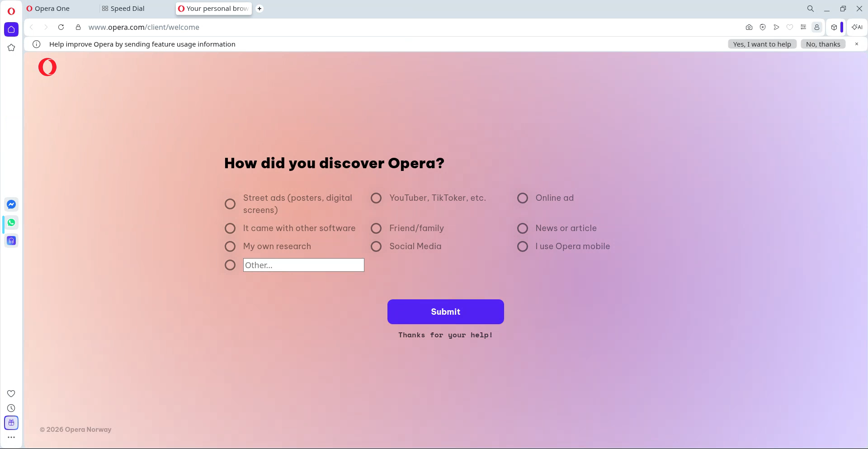Open the AI assistant button

tap(857, 27)
